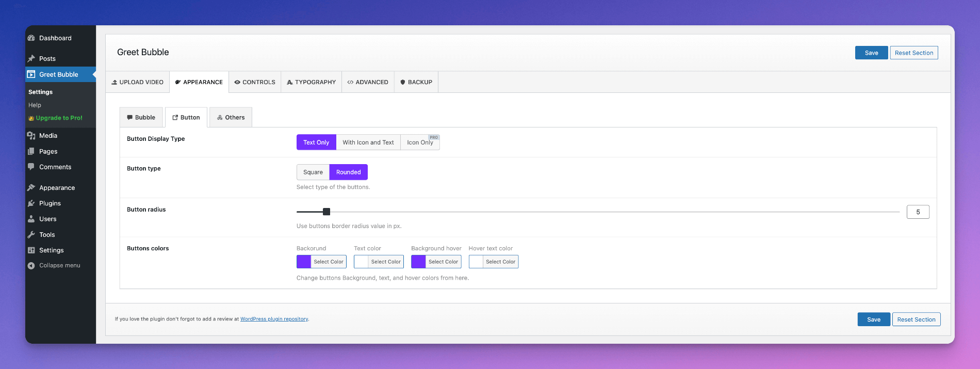Click the Dashboard gauge icon
This screenshot has width=980, height=369.
coord(31,38)
